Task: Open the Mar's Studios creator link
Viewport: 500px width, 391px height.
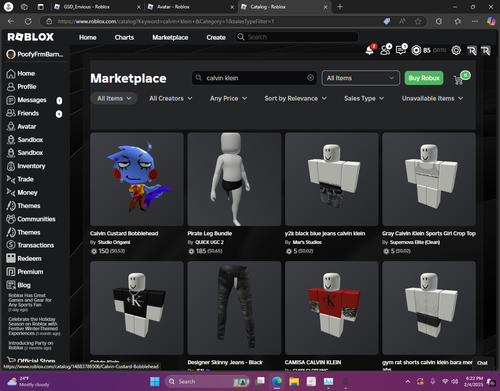Action: [x=307, y=242]
